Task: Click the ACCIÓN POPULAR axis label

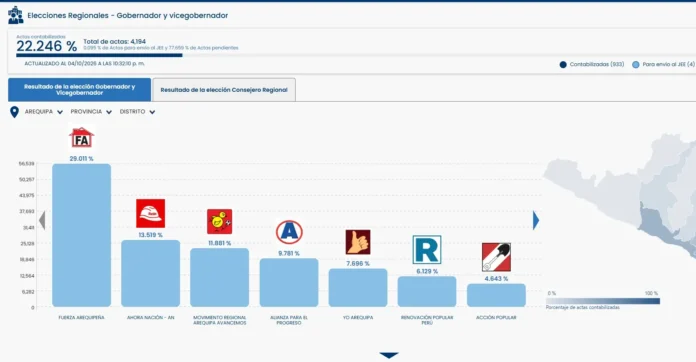Action: [496, 318]
